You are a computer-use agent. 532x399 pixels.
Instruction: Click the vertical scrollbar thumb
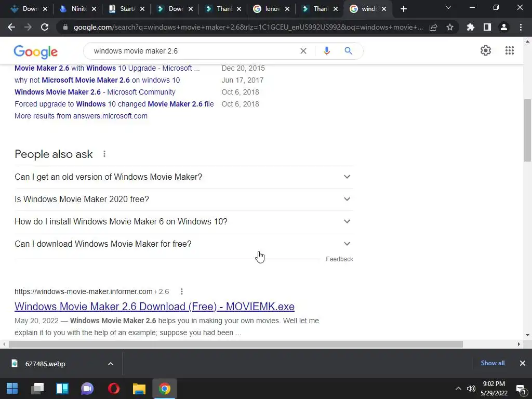pyautogui.click(x=527, y=130)
